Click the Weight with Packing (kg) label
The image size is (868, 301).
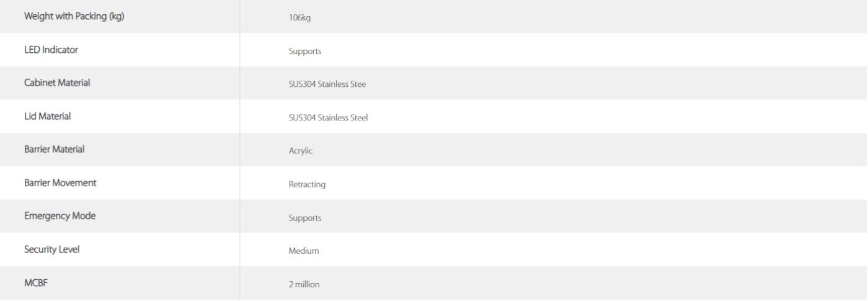pos(74,16)
